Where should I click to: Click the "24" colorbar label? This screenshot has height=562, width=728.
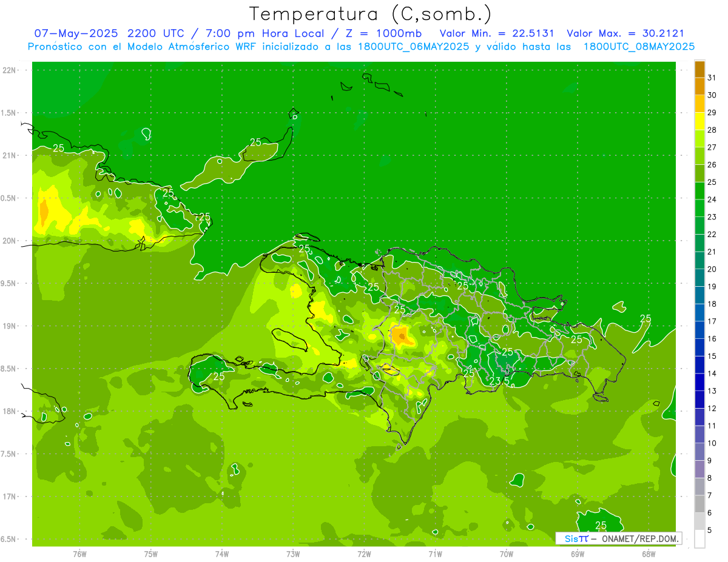[712, 199]
